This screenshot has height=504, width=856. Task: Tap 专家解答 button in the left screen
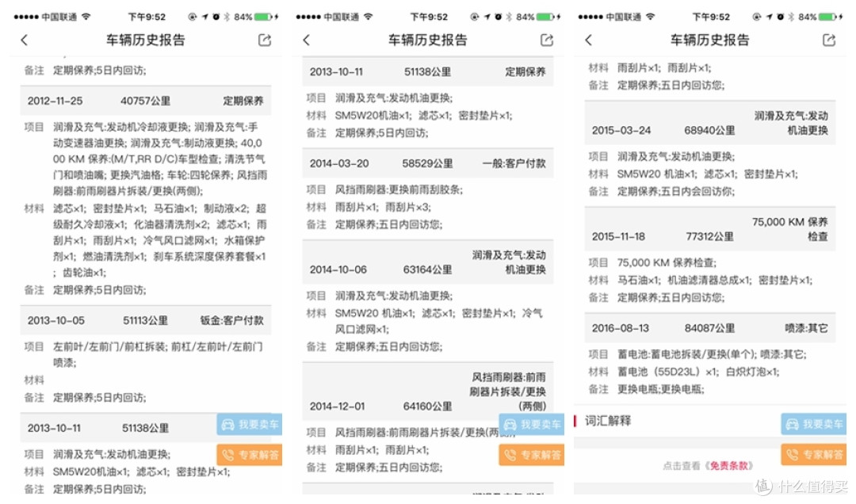250,455
